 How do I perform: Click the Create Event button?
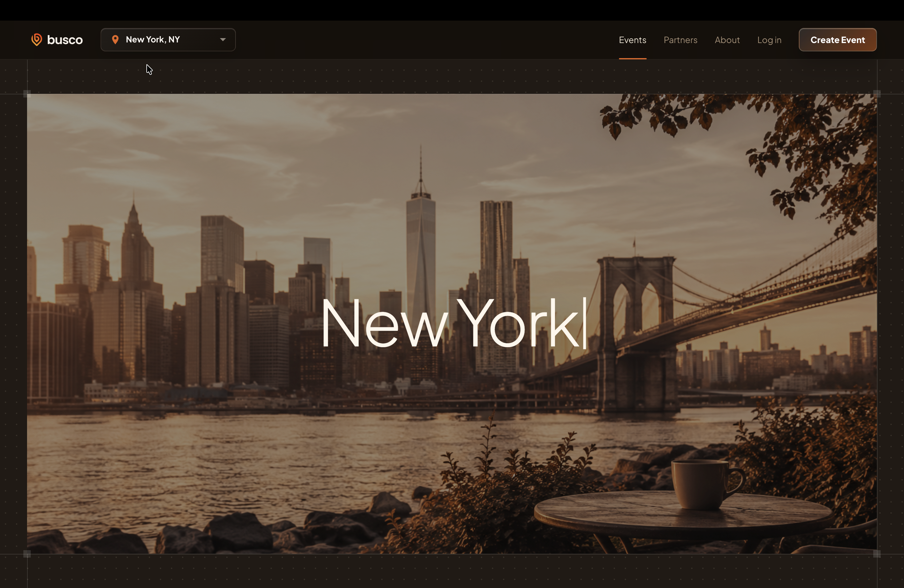point(838,39)
